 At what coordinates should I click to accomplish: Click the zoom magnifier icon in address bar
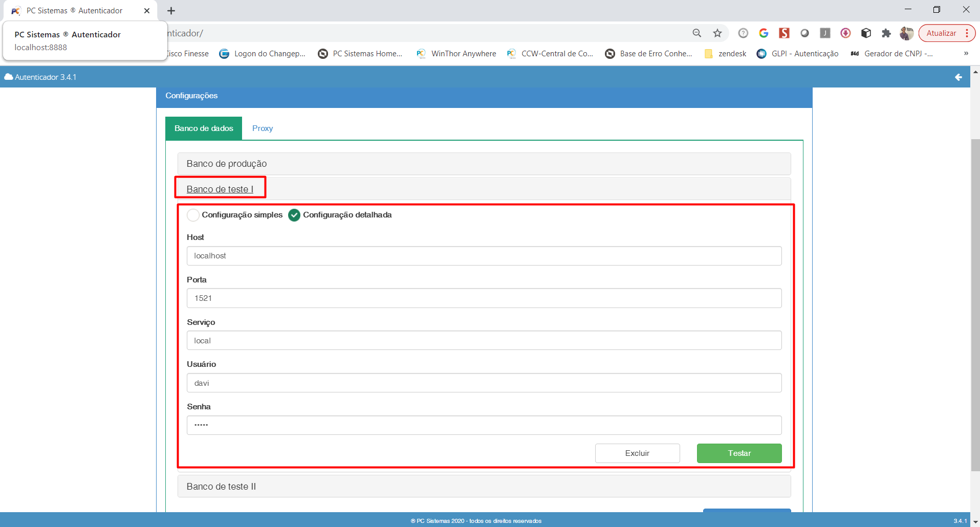point(696,33)
